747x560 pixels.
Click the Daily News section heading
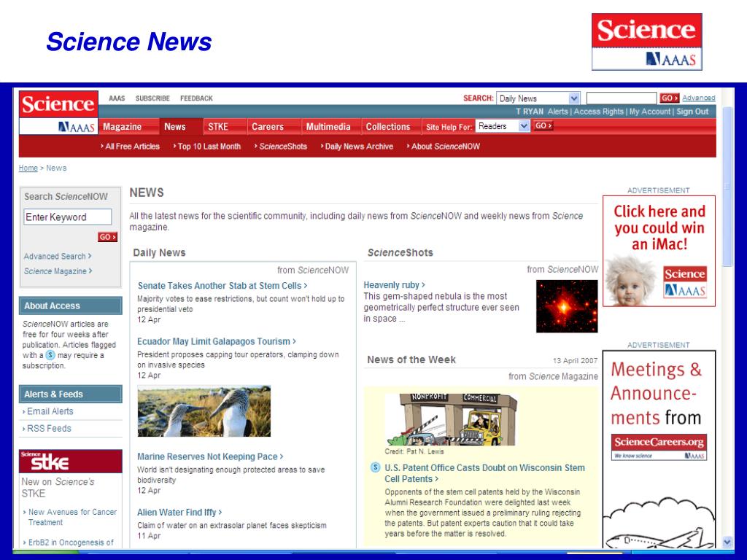(x=159, y=253)
